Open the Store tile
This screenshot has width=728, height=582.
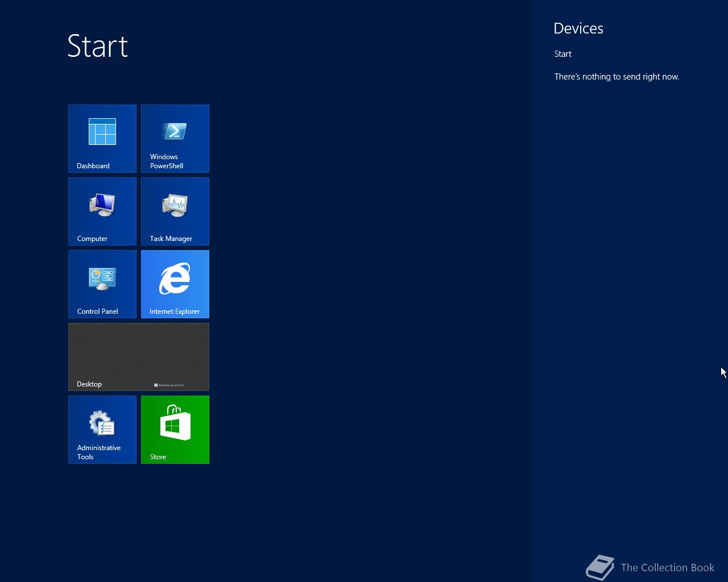pos(175,430)
